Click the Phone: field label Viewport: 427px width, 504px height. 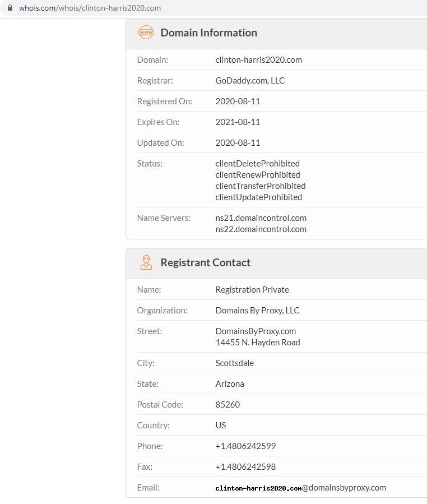click(x=150, y=446)
